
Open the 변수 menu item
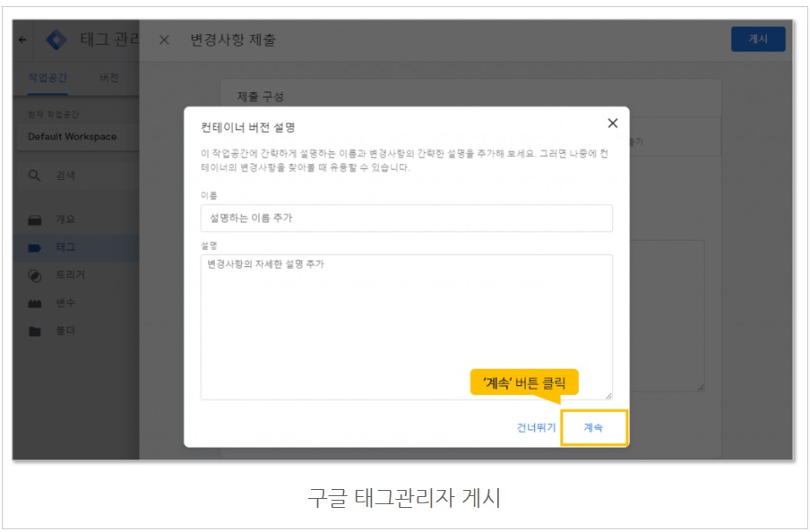point(77,304)
